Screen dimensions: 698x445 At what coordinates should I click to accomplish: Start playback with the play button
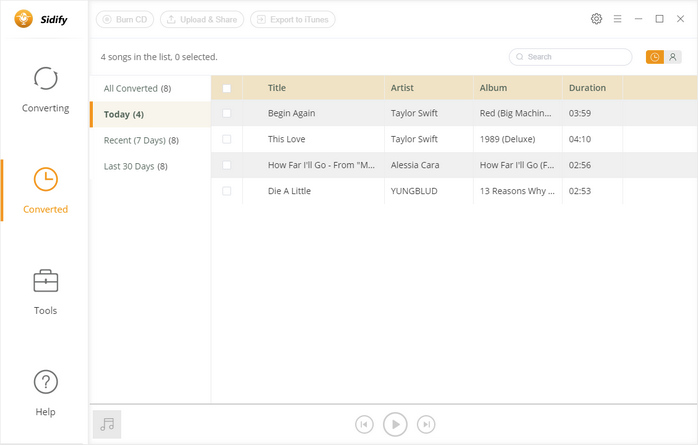click(395, 424)
